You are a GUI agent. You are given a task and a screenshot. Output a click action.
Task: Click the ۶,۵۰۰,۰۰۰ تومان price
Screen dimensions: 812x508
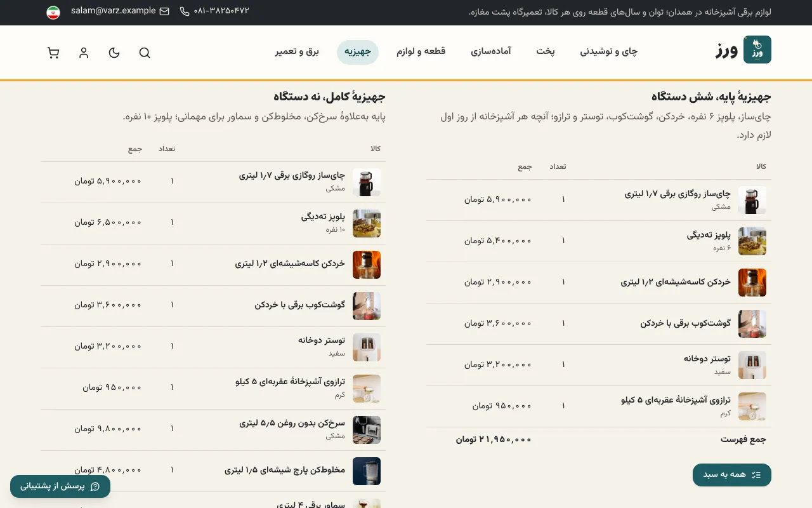(x=108, y=222)
